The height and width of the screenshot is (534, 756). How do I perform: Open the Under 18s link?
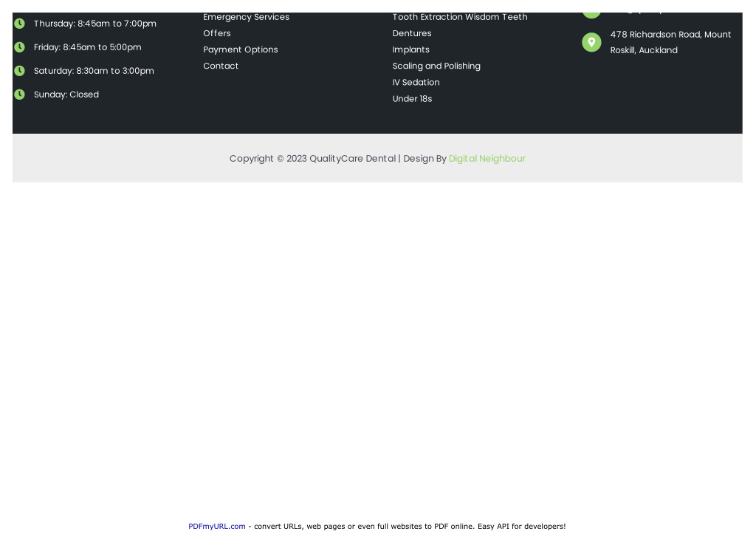pos(412,99)
